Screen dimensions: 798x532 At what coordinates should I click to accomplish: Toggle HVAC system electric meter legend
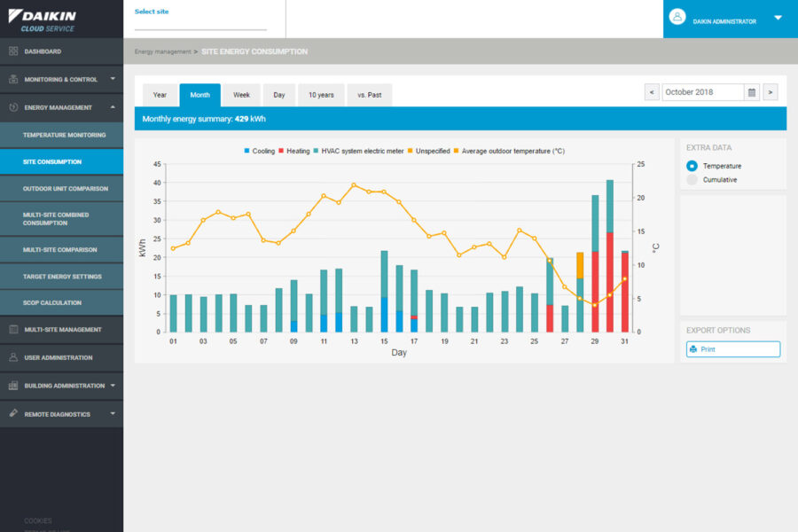[358, 152]
